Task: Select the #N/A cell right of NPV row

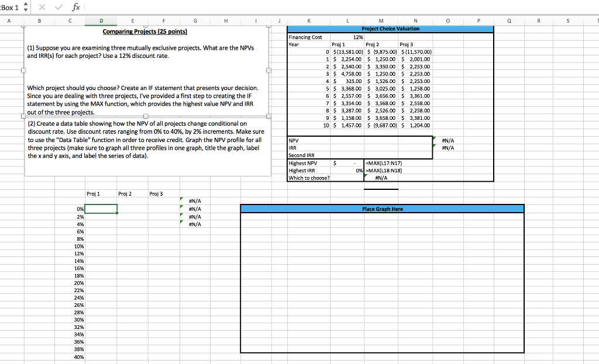Action: [447, 140]
